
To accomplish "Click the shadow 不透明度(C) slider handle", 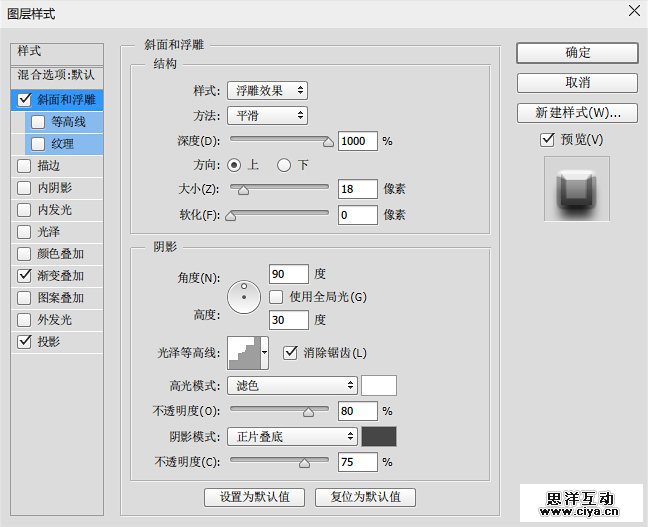I will 305,463.
